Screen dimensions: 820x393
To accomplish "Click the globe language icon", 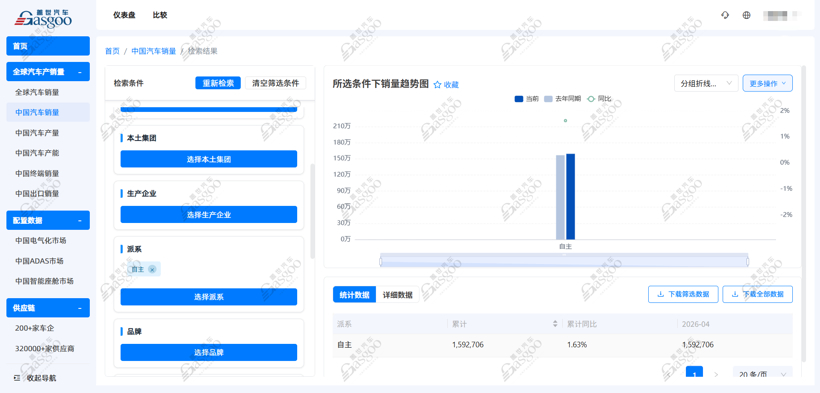I will click(746, 15).
